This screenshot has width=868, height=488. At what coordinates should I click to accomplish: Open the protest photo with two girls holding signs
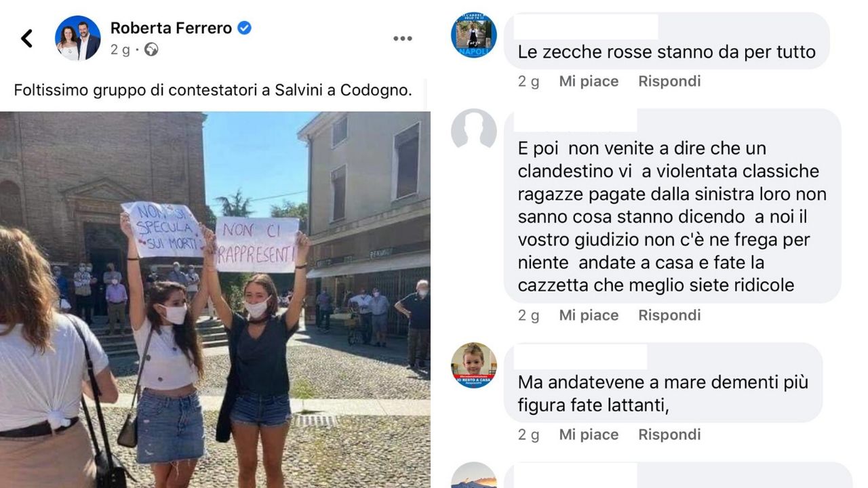point(215,300)
